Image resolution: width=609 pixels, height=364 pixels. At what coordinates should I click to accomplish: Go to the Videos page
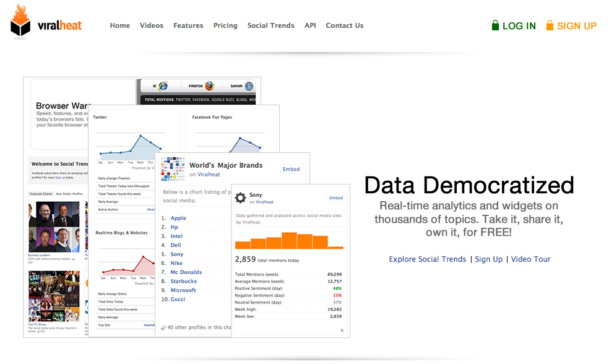point(152,25)
